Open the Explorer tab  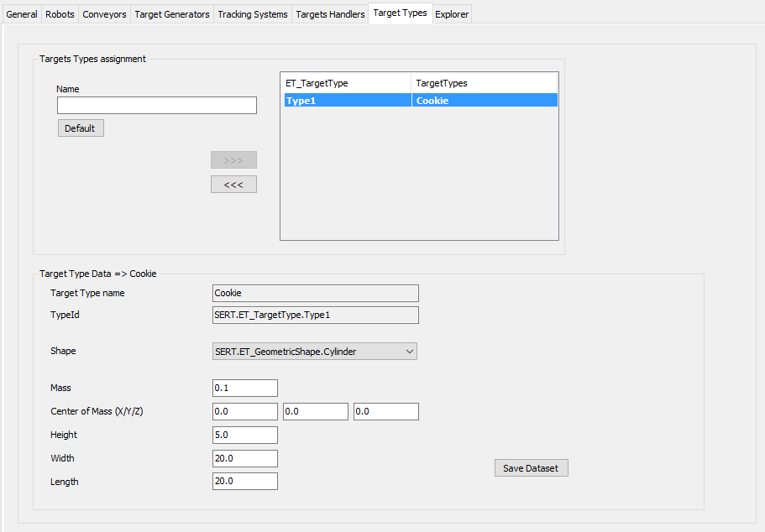pyautogui.click(x=452, y=14)
